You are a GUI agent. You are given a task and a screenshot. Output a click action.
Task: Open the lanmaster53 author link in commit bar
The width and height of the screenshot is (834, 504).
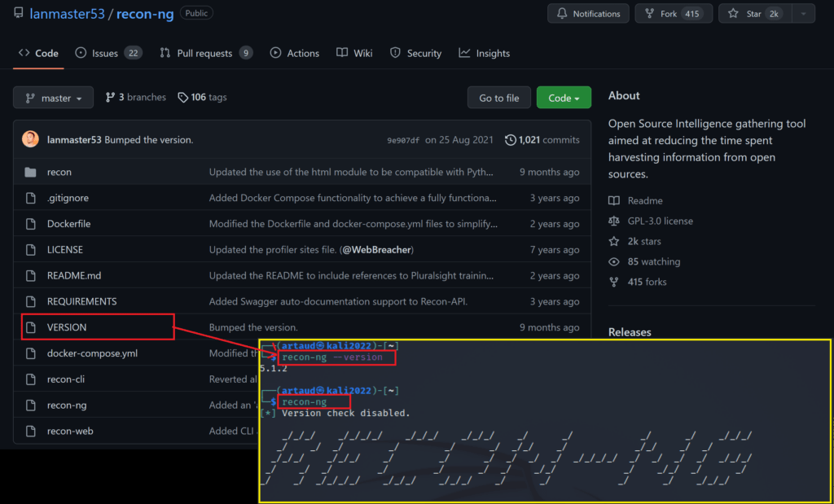coord(74,140)
